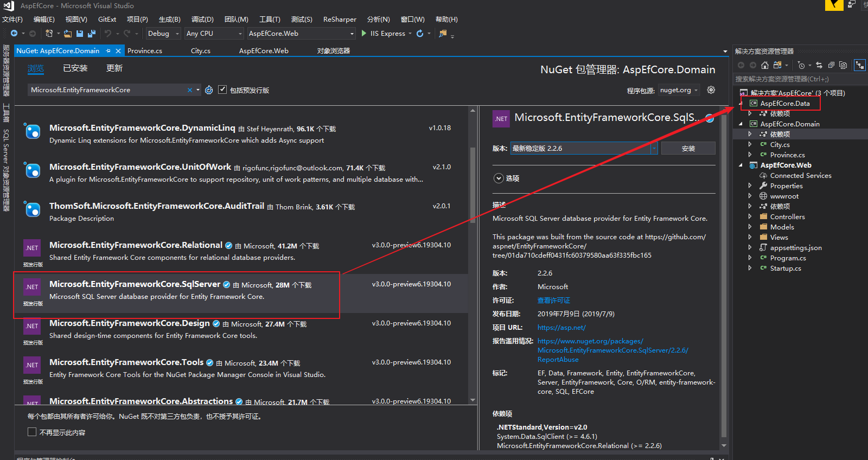Open the IIS Express dropdown arrow
The image size is (868, 460).
point(410,34)
